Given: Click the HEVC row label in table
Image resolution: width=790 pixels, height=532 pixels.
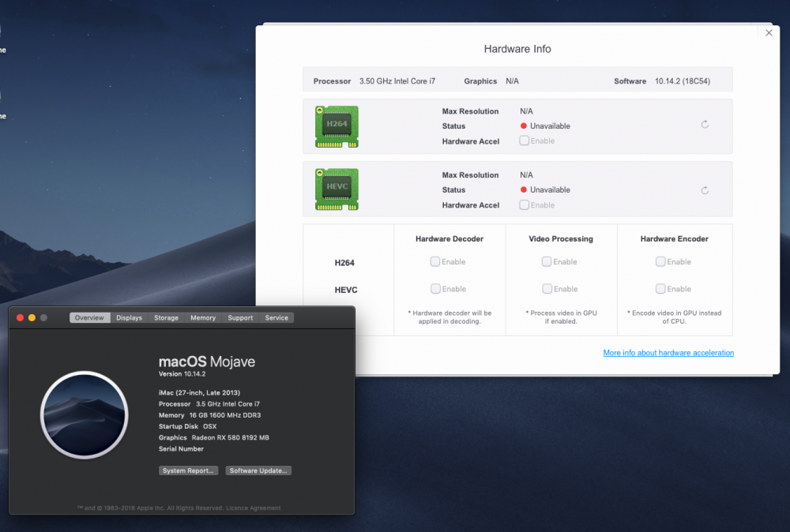Looking at the screenshot, I should coord(346,290).
